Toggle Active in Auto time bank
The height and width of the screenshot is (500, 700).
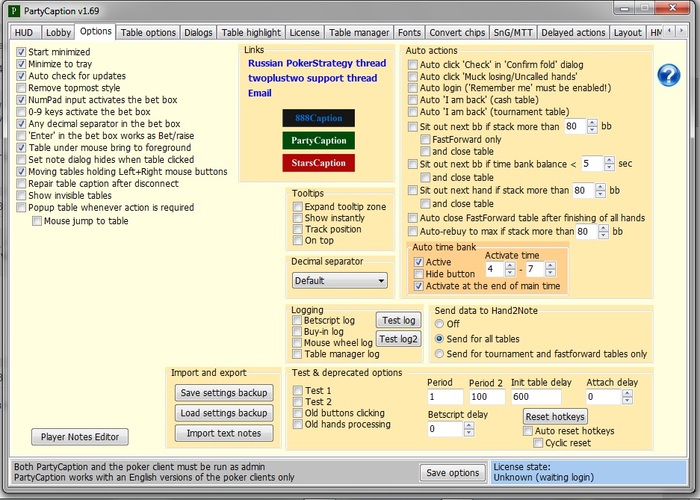tap(418, 262)
